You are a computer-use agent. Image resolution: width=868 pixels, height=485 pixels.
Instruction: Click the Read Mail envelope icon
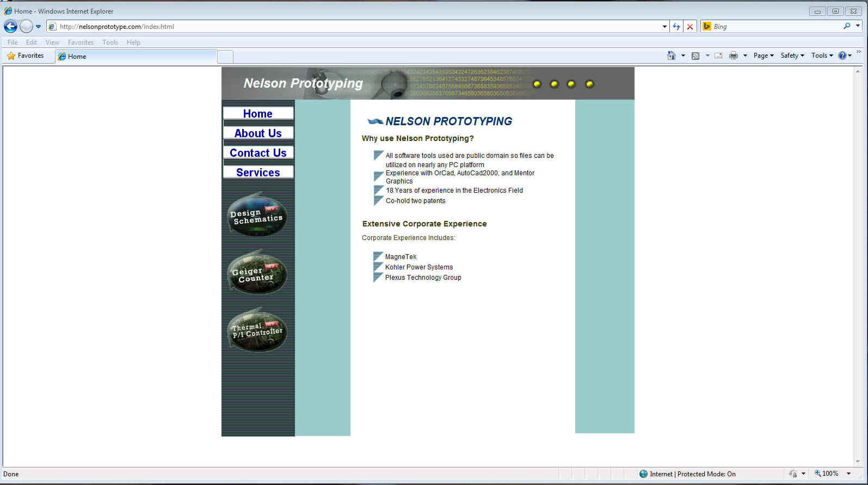tap(718, 56)
